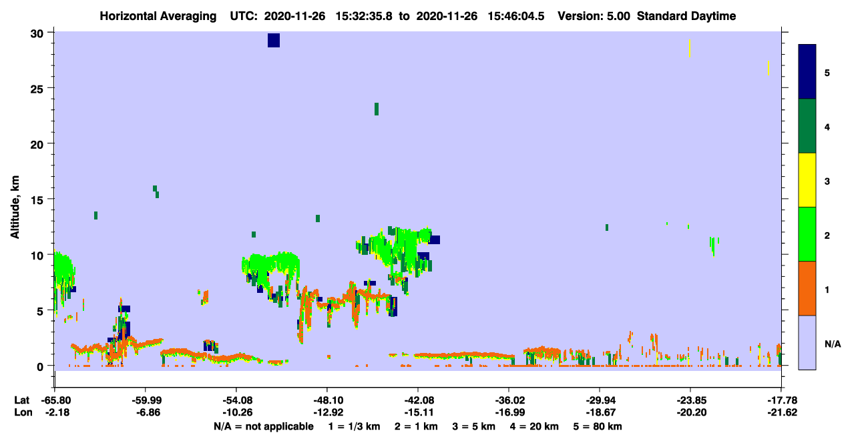Click the '5 = 80 km' legend entry
Image resolution: width=868 pixels, height=445 pixels.
pyautogui.click(x=598, y=426)
